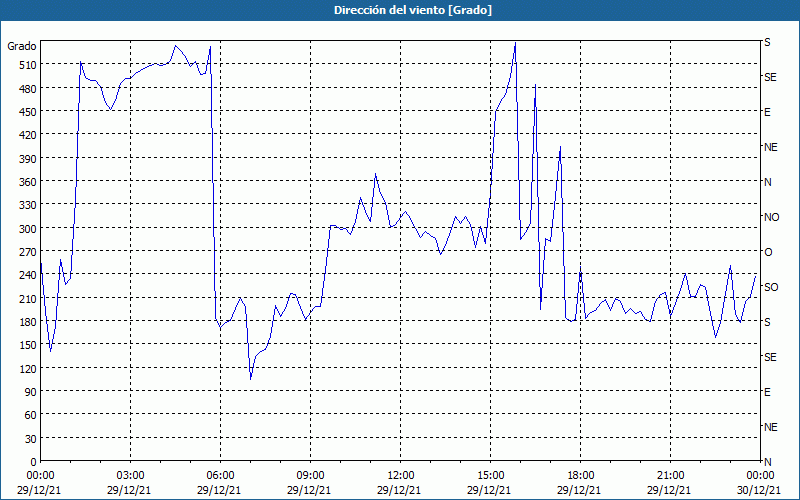This screenshot has height=500, width=800.
Task: Select the 'E' compass label level with 90
Action: tap(767, 392)
